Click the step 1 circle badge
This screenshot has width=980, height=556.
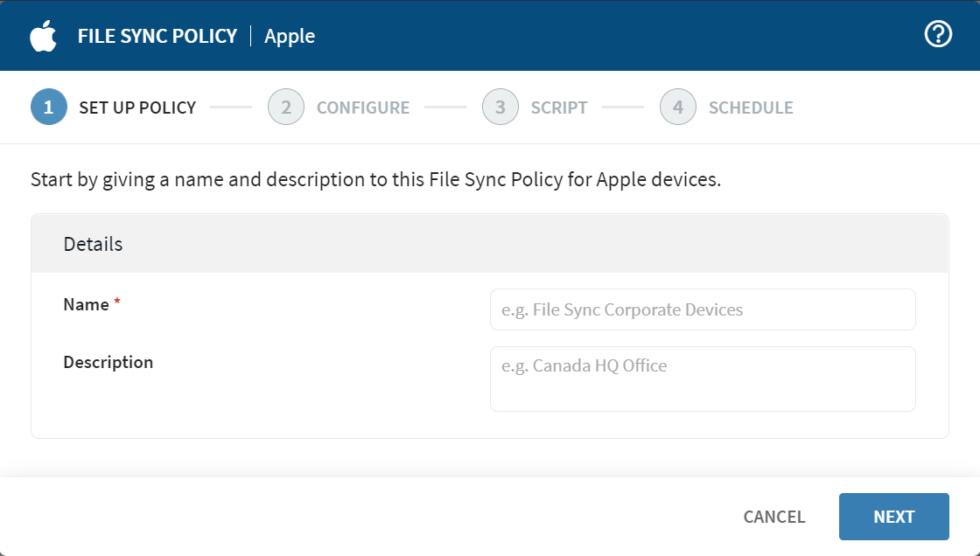(48, 108)
